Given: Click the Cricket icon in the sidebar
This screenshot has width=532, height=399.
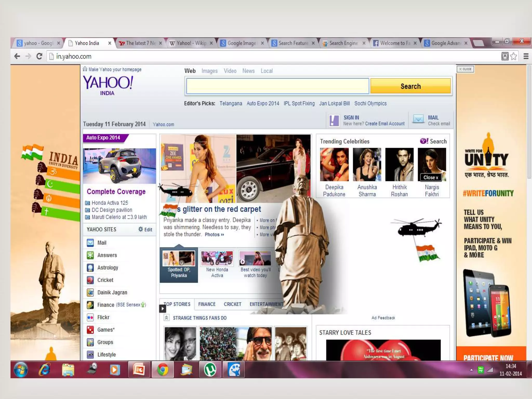Looking at the screenshot, I should pos(90,280).
